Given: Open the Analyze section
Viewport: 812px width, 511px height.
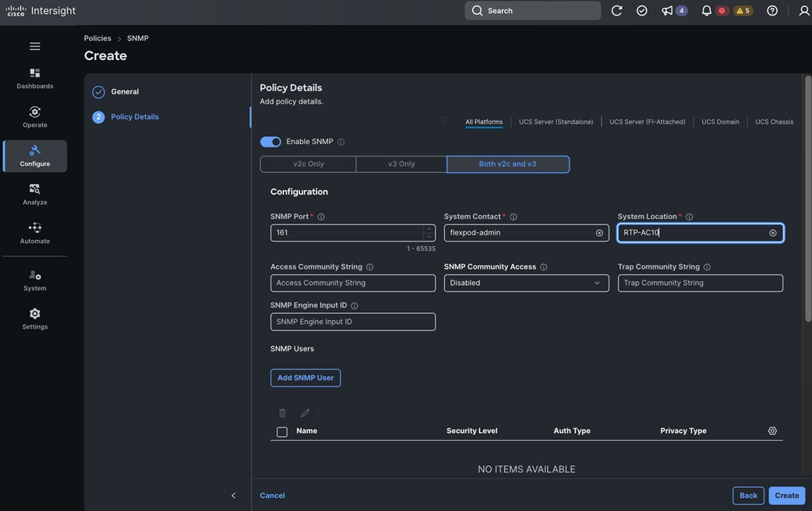Looking at the screenshot, I should tap(35, 195).
